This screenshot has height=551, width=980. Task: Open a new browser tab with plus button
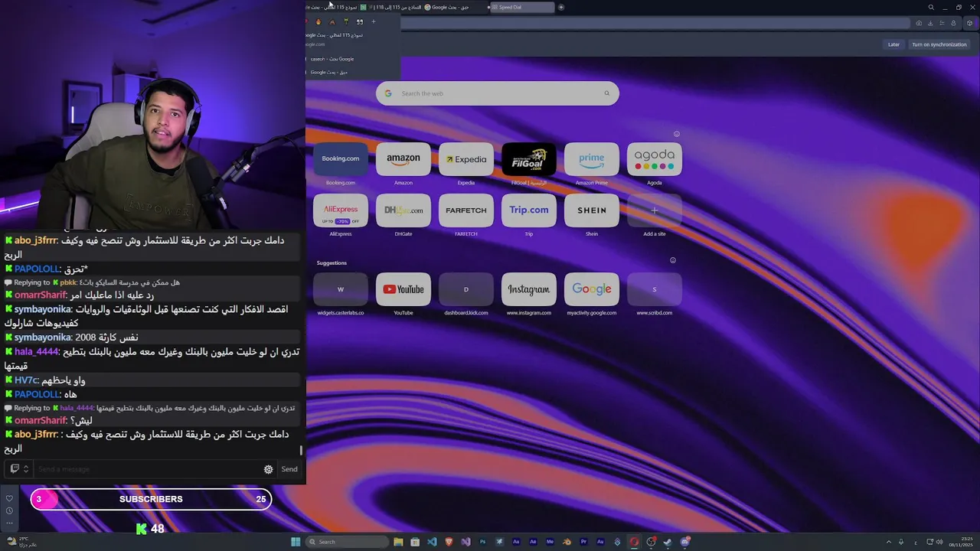[561, 7]
